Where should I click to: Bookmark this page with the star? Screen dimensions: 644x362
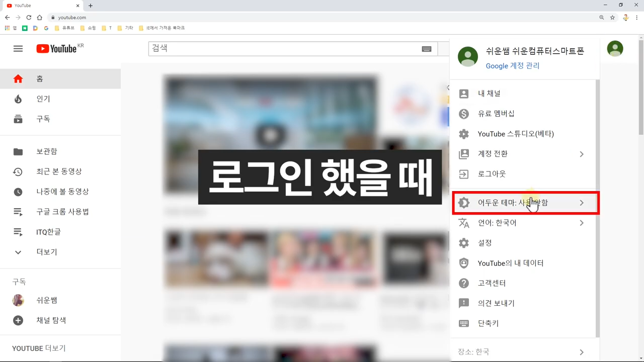pos(612,18)
